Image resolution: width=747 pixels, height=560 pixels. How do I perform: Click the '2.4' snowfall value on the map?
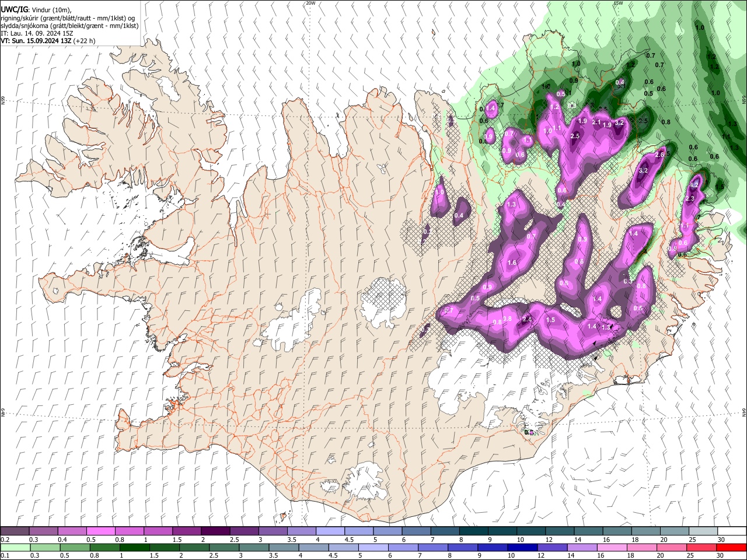pyautogui.click(x=527, y=319)
